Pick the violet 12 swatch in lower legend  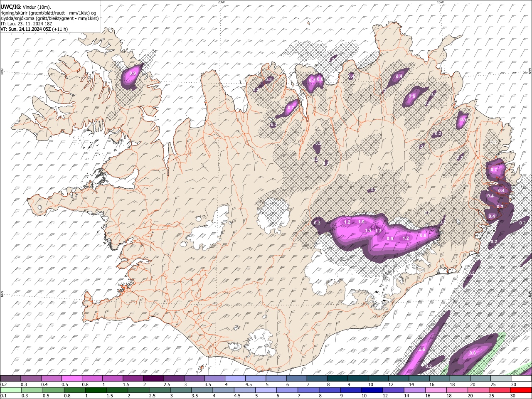393,390
